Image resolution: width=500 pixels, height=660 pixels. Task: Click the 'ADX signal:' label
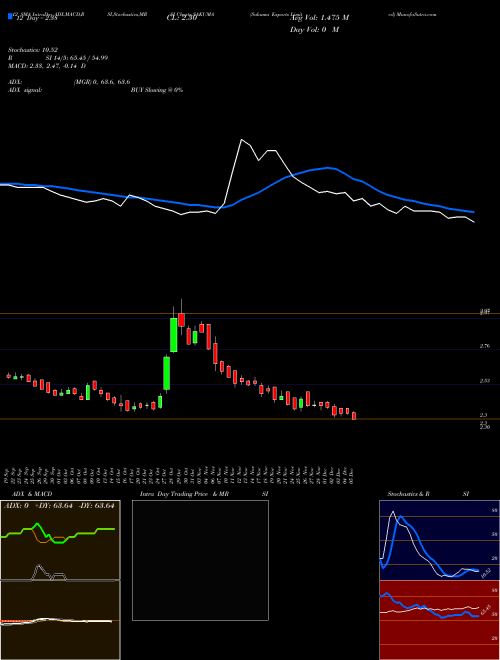click(25, 90)
